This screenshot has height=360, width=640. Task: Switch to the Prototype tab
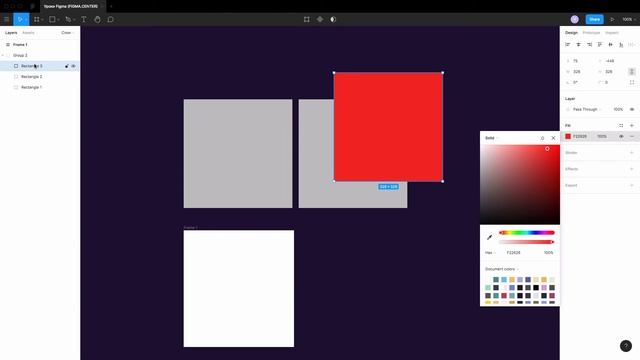point(591,33)
